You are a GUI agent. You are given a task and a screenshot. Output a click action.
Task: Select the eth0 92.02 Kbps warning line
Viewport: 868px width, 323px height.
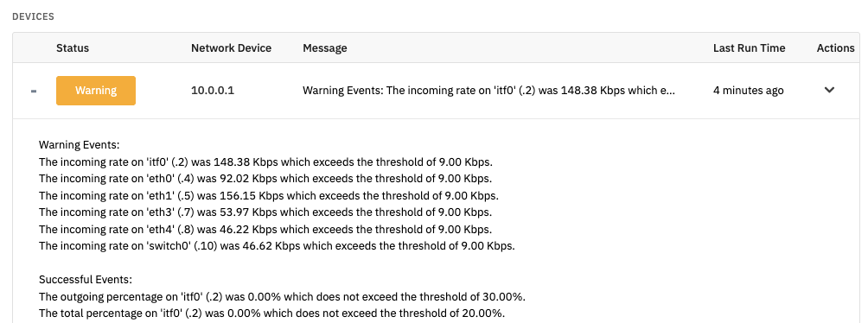click(265, 179)
